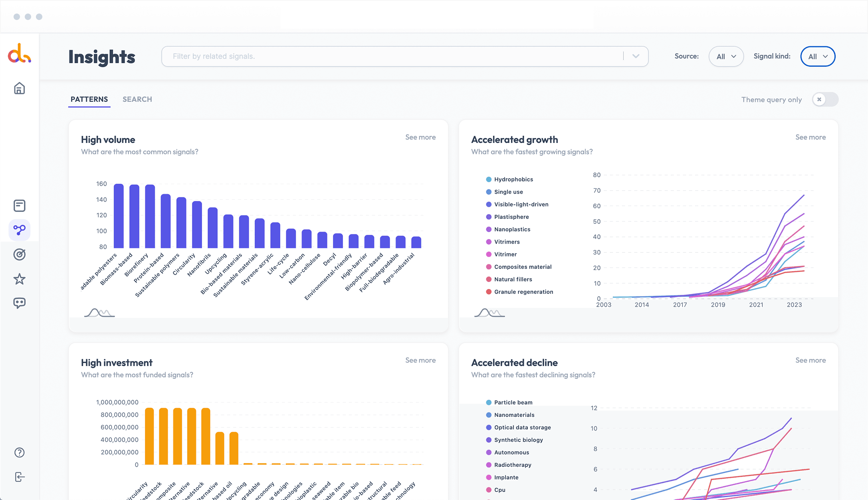Toggle Visible-light-driven legend entry

click(517, 204)
